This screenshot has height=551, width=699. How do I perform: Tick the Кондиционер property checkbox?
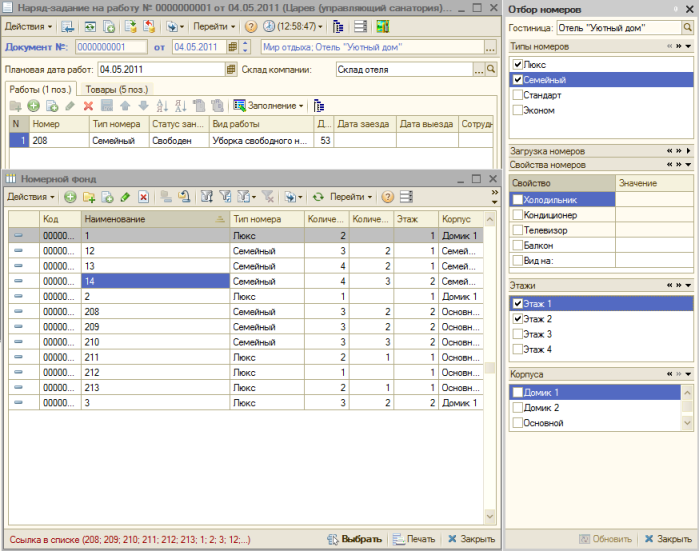point(517,215)
